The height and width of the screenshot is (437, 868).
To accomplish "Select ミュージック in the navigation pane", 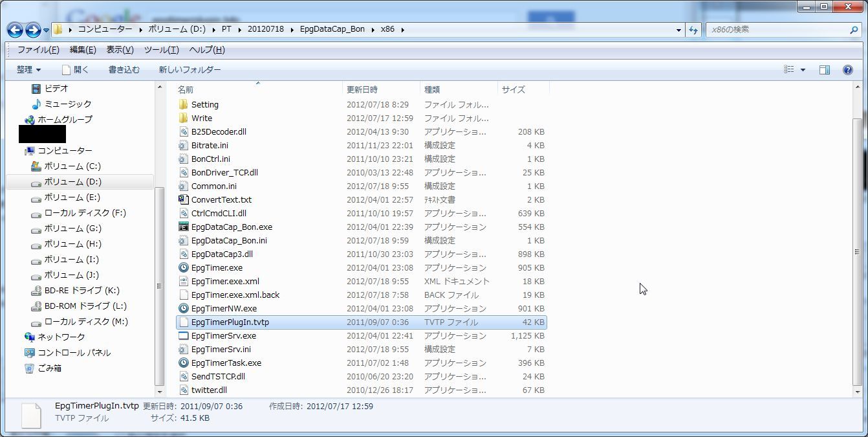I will (x=68, y=104).
